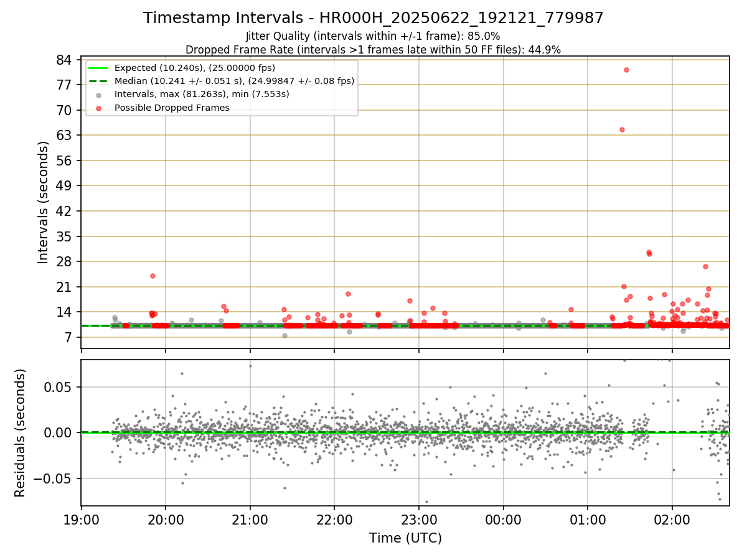Click the 35 tick on the intervals axis
The width and height of the screenshot is (747, 560).
(65, 236)
